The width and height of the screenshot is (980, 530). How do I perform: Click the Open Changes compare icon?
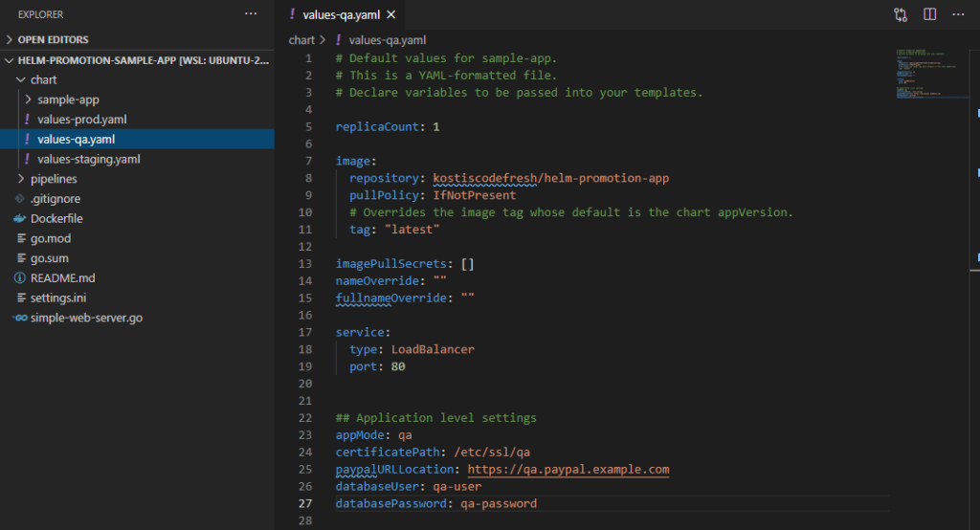coord(900,14)
